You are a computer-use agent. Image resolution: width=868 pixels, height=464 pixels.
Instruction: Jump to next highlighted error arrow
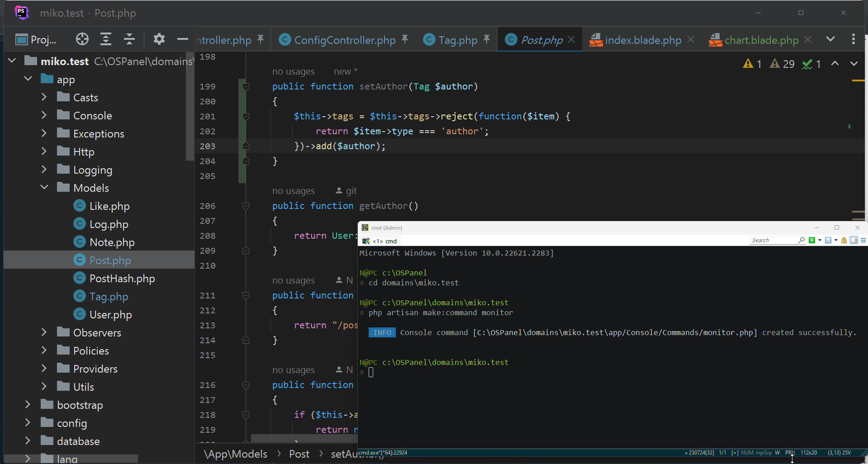tap(854, 64)
